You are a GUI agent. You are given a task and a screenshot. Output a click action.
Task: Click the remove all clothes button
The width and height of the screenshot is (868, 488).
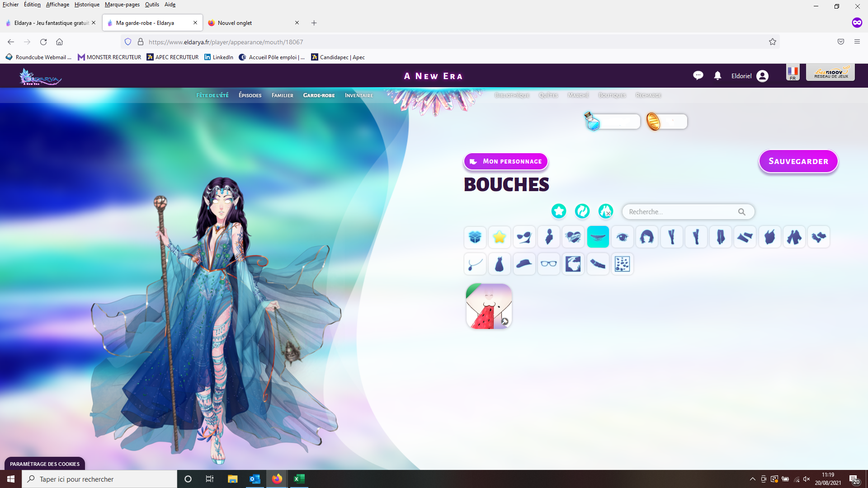pyautogui.click(x=606, y=211)
